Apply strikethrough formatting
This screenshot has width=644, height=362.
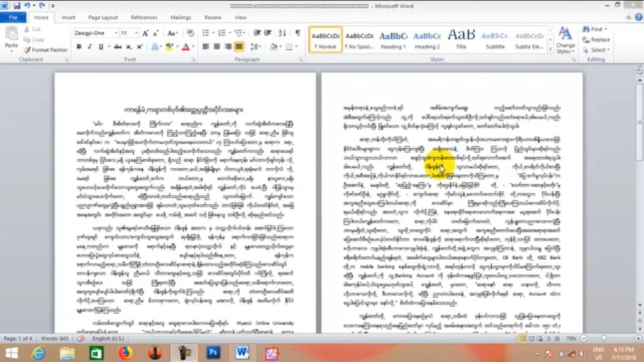[118, 47]
